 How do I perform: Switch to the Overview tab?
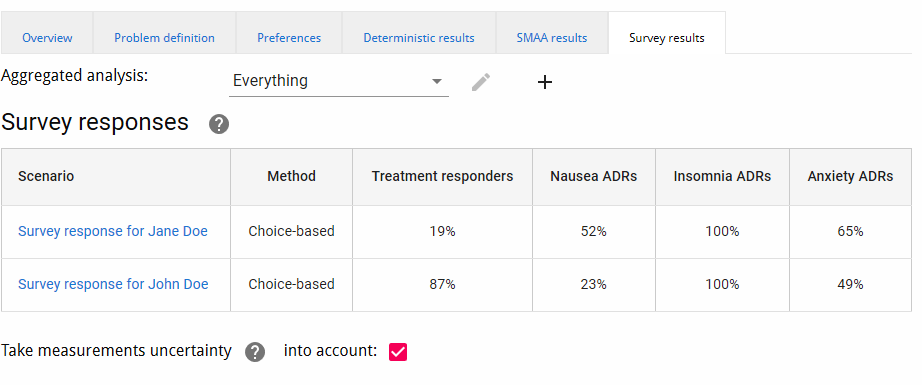pos(47,38)
